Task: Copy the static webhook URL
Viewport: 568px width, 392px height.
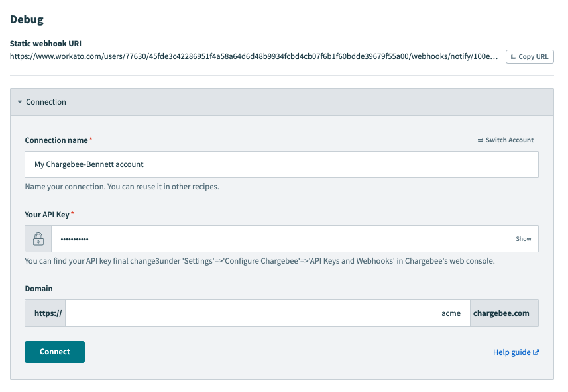Action: (x=528, y=56)
